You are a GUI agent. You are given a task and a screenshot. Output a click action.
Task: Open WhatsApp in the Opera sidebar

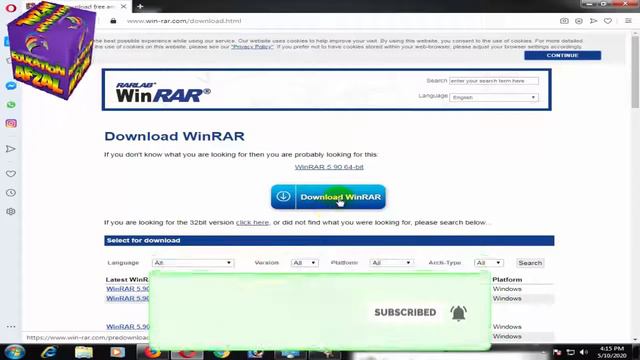click(x=11, y=105)
